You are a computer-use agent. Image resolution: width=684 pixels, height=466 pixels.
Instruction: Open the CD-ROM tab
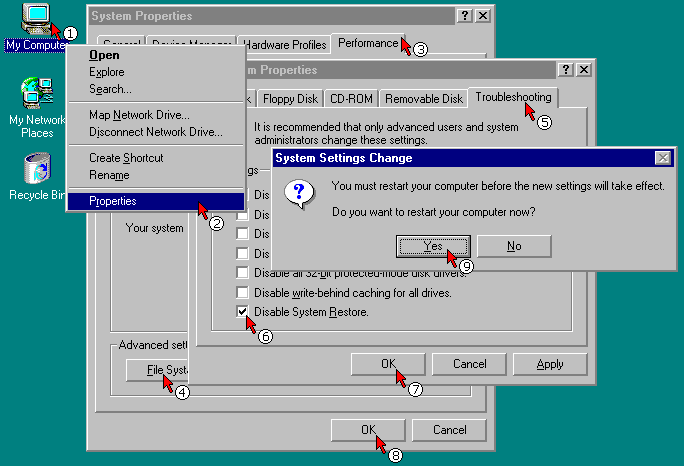point(351,99)
